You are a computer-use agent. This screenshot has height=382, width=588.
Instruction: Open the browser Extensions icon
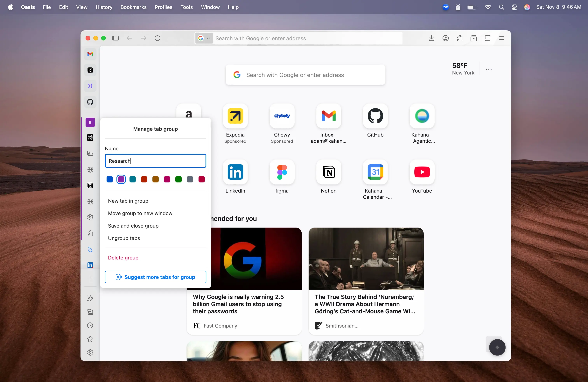click(459, 38)
